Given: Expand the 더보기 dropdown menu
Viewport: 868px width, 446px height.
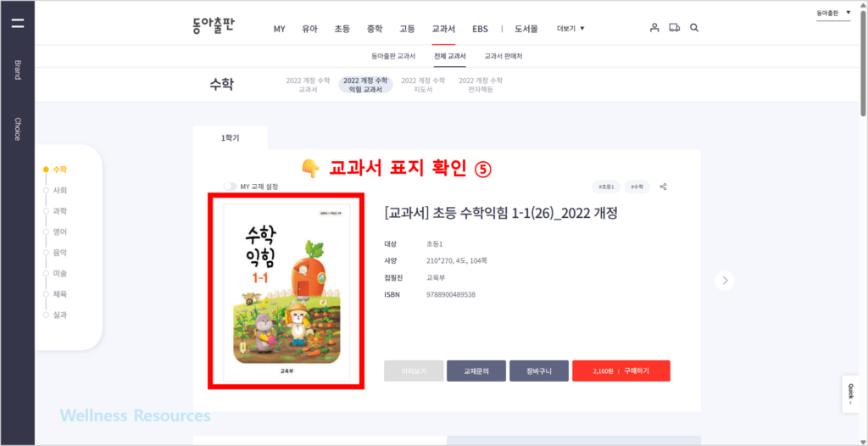Looking at the screenshot, I should click(x=570, y=29).
